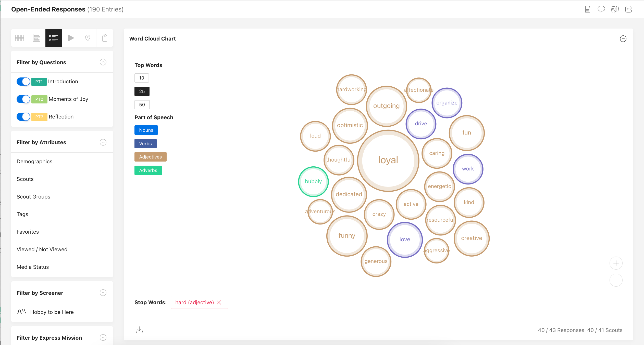This screenshot has height=345, width=644.
Task: Switch to the grid view
Action: (x=19, y=38)
